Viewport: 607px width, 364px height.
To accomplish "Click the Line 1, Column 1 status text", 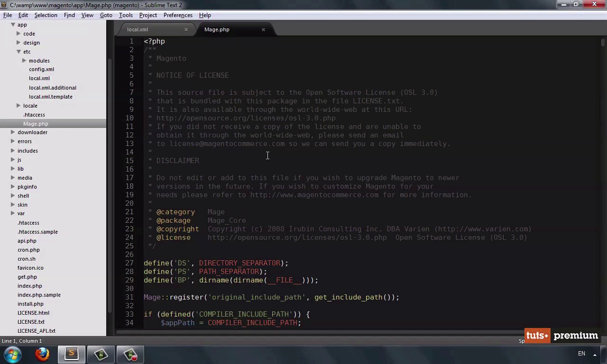I will coord(22,341).
